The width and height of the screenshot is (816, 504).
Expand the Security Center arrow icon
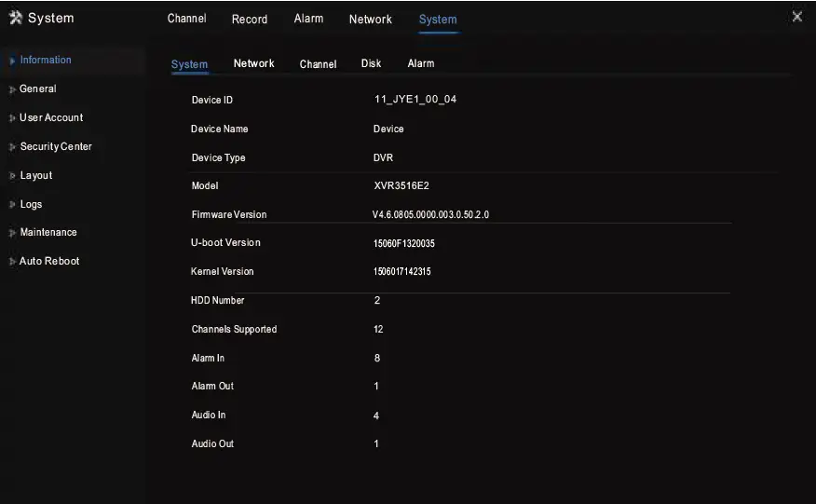point(11,147)
